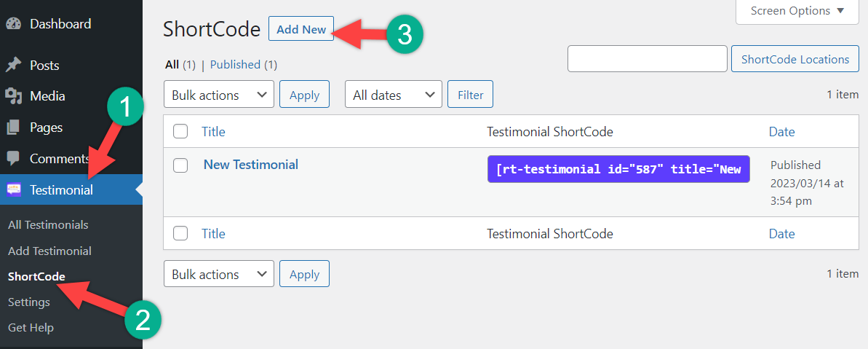Viewport: 868px width, 349px height.
Task: Open the Settings submenu item
Action: 29,302
